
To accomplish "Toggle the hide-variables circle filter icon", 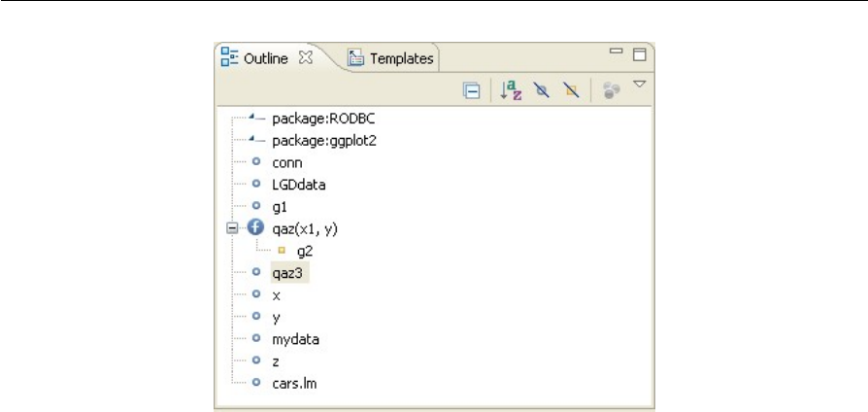I will [x=542, y=90].
